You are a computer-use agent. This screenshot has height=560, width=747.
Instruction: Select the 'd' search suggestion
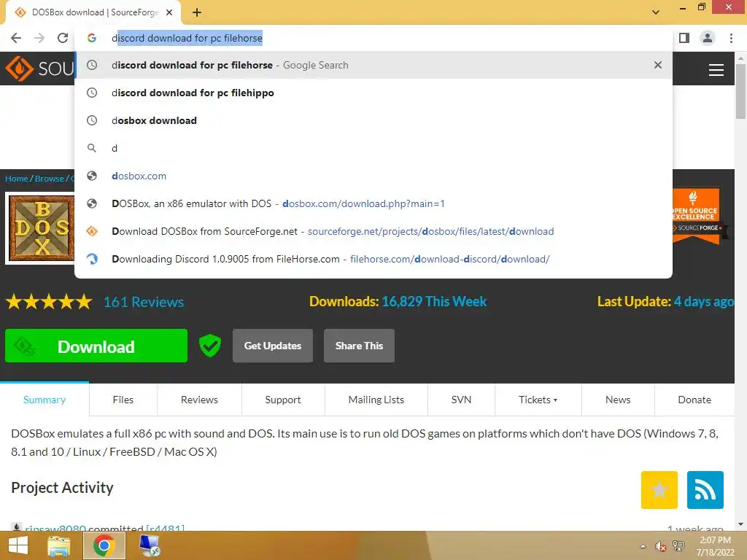[373, 148]
